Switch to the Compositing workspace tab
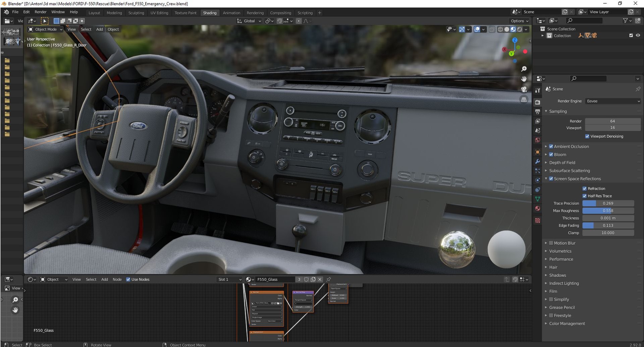644x347 pixels. pos(280,13)
